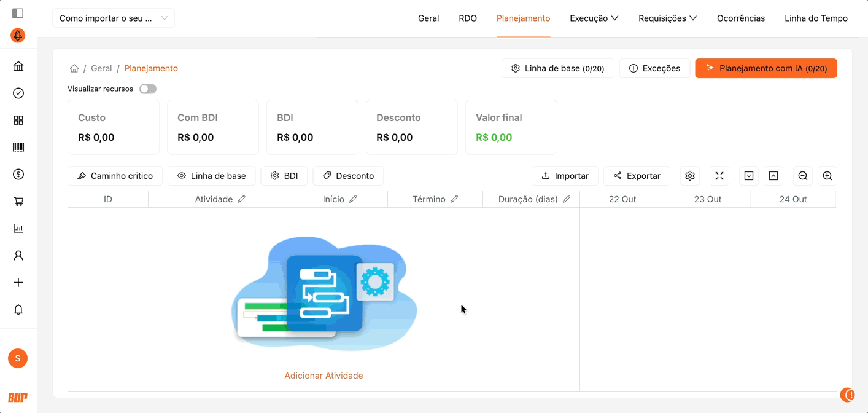Viewport: 868px width, 413px height.
Task: Go to Linha do Tempo tab
Action: [x=816, y=18]
